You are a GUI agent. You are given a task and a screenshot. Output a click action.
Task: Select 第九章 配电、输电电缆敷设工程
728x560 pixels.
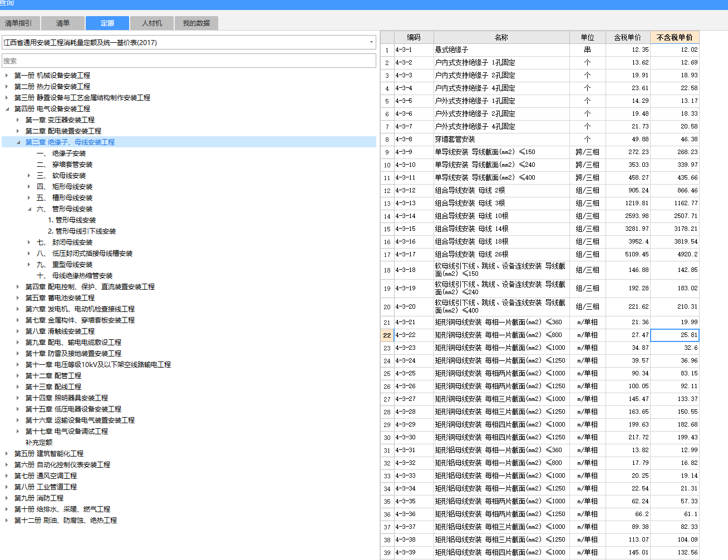click(x=73, y=342)
